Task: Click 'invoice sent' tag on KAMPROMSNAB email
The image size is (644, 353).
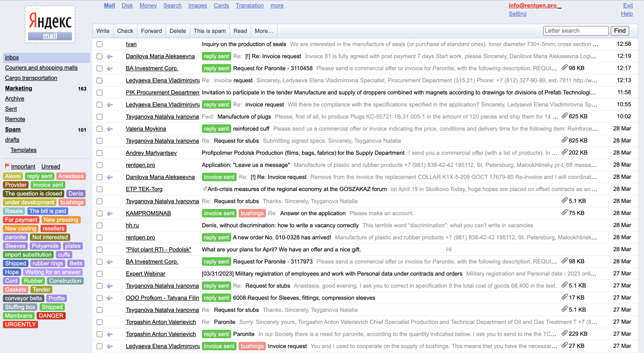Action: [219, 213]
